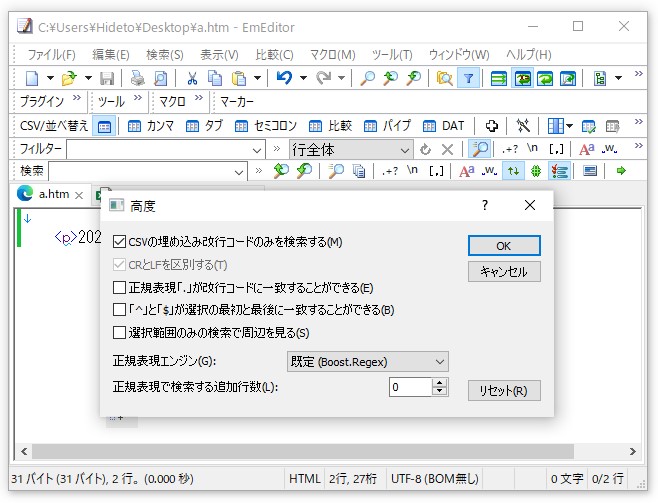Open the Undo history dropdown arrow

pos(303,78)
